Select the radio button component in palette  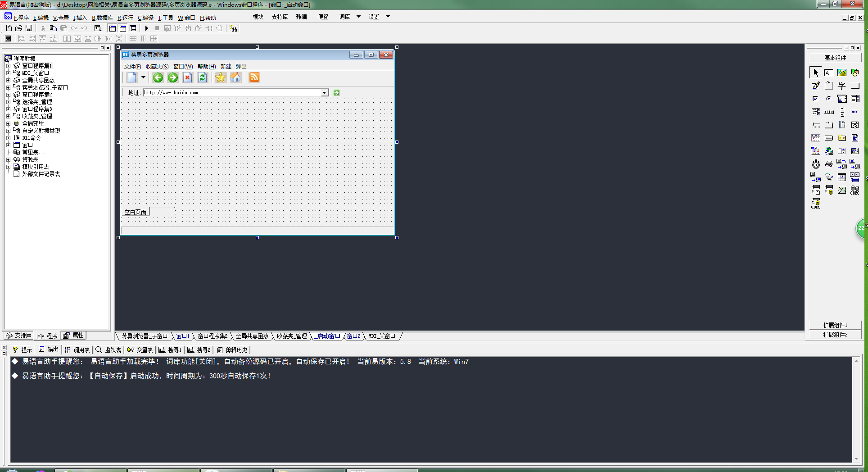[x=829, y=99]
